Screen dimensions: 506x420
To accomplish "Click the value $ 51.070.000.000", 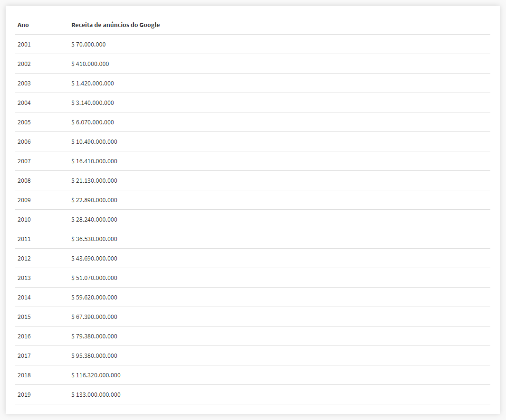I will (94, 278).
